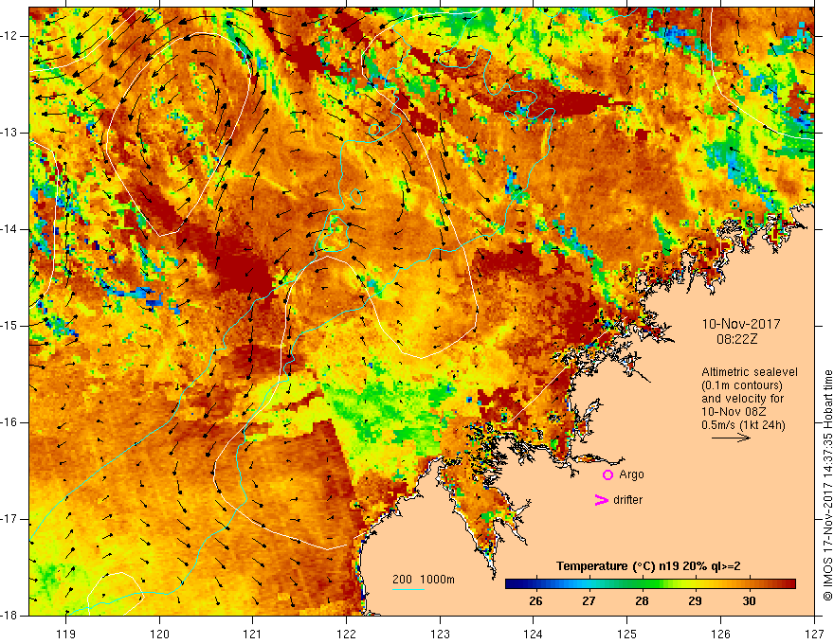Click latitude axis label '-12'
Screen dimensions: 834x644
[9, 36]
